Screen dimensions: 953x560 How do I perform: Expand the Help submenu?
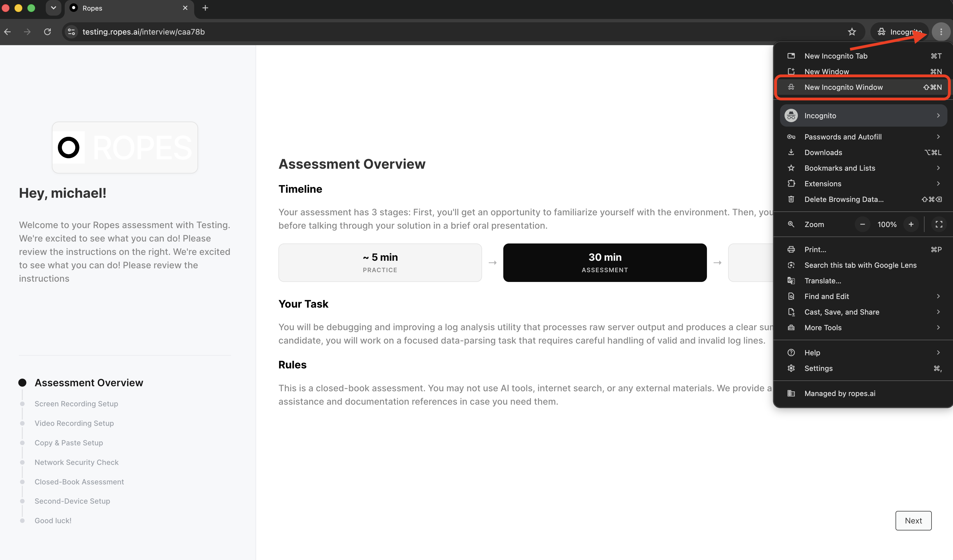864,353
